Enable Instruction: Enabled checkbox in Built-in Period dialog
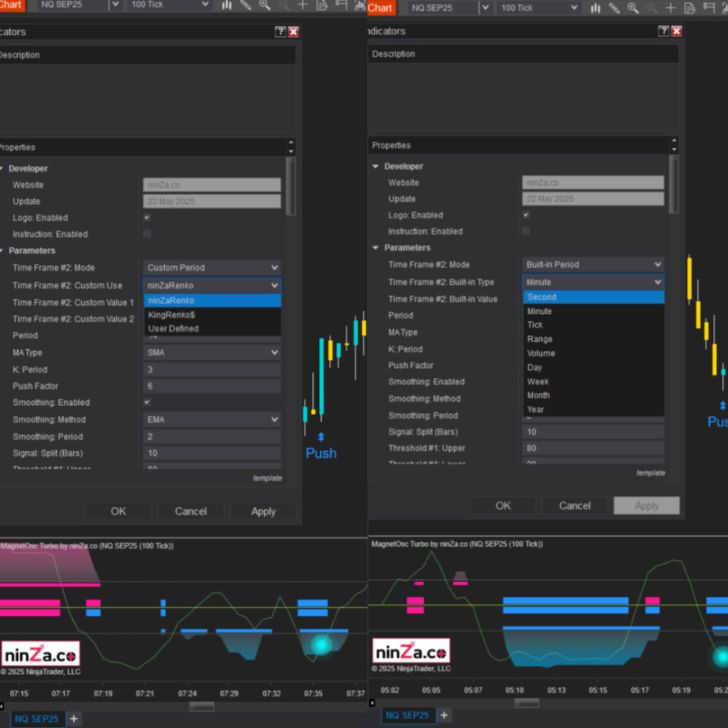 coord(526,231)
